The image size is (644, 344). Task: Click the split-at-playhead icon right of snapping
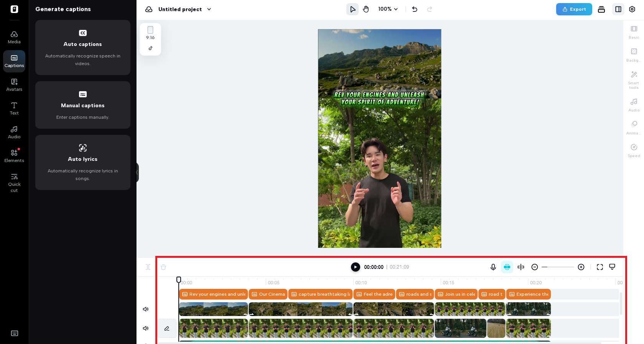(x=521, y=267)
